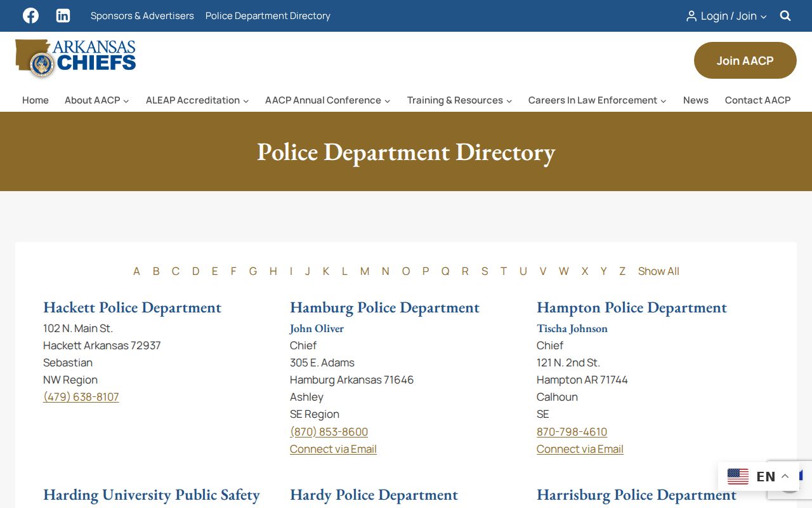
Task: Click the user profile icon beside Login
Action: pos(691,16)
